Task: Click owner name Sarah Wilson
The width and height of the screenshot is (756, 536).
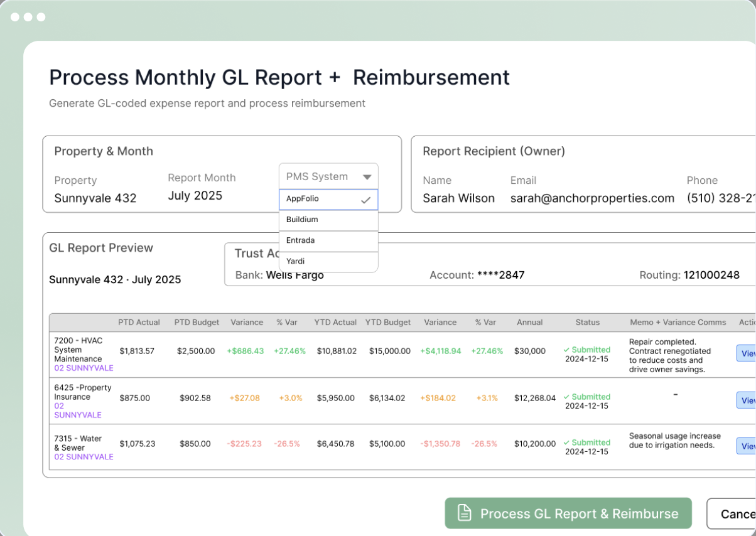Action: click(458, 198)
